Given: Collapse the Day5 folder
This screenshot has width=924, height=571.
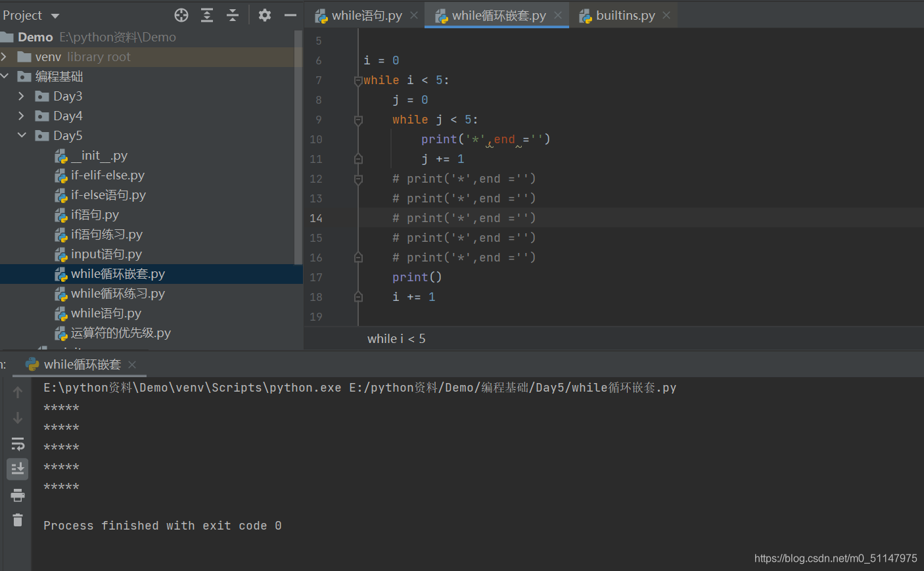Looking at the screenshot, I should pyautogui.click(x=21, y=136).
